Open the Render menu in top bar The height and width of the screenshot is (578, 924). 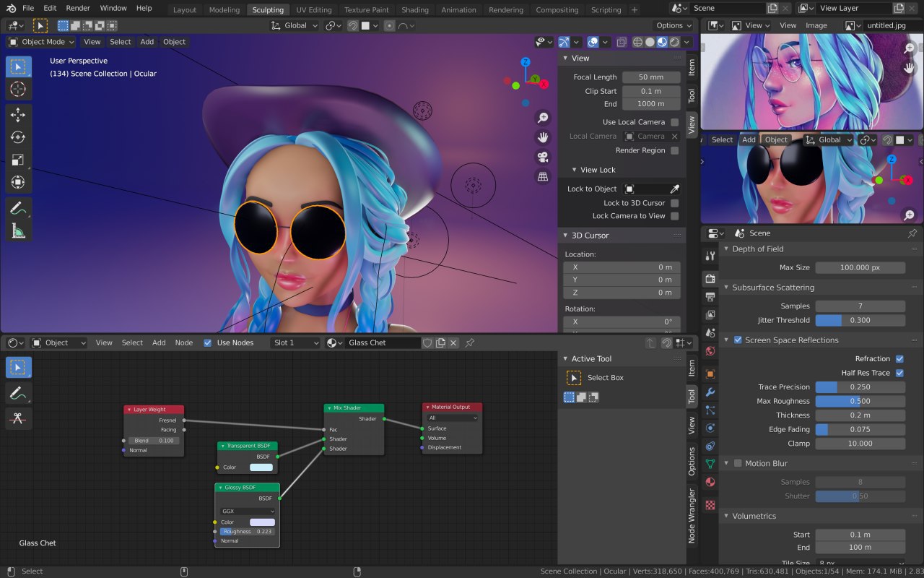pos(78,8)
